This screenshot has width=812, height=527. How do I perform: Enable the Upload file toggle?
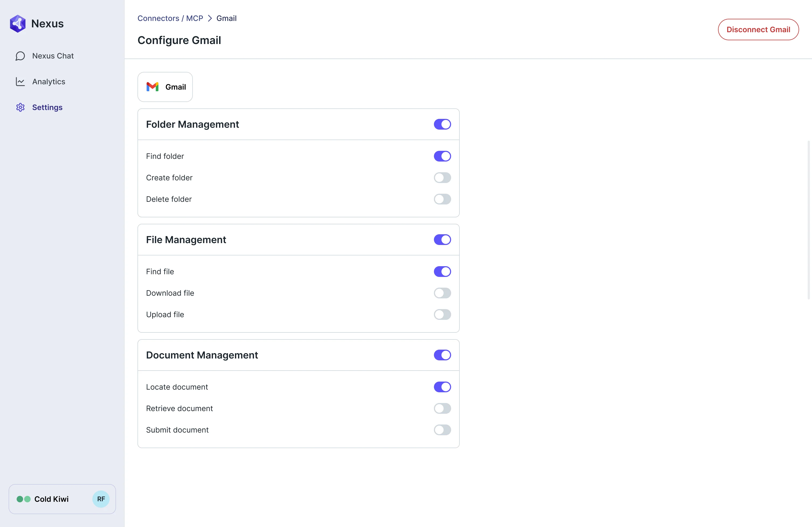[443, 315]
